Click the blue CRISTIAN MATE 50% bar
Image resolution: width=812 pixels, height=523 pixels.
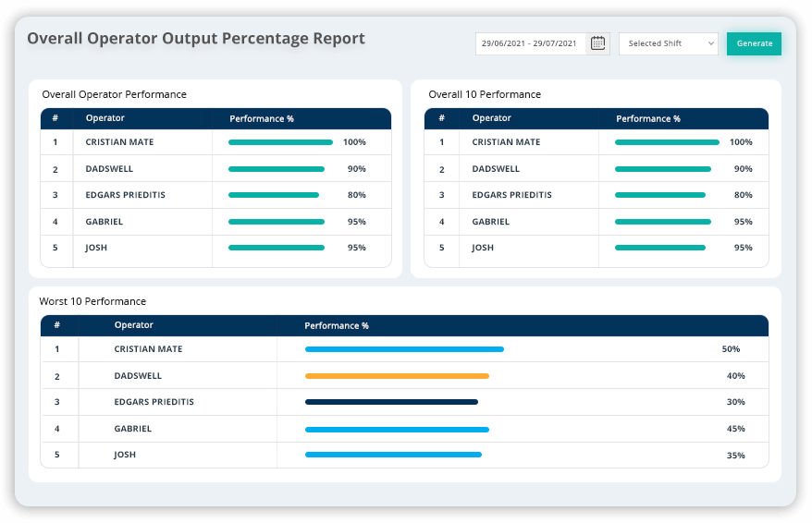(x=404, y=349)
